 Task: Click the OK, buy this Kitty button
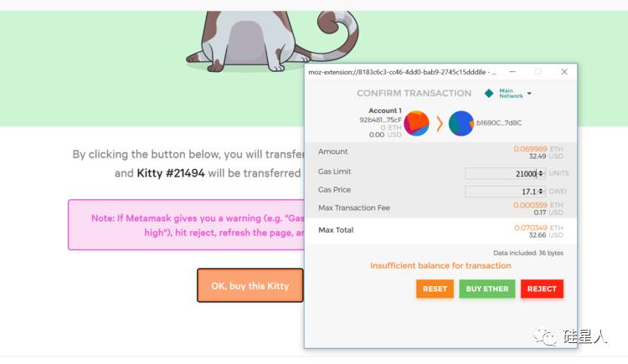pyautogui.click(x=250, y=285)
